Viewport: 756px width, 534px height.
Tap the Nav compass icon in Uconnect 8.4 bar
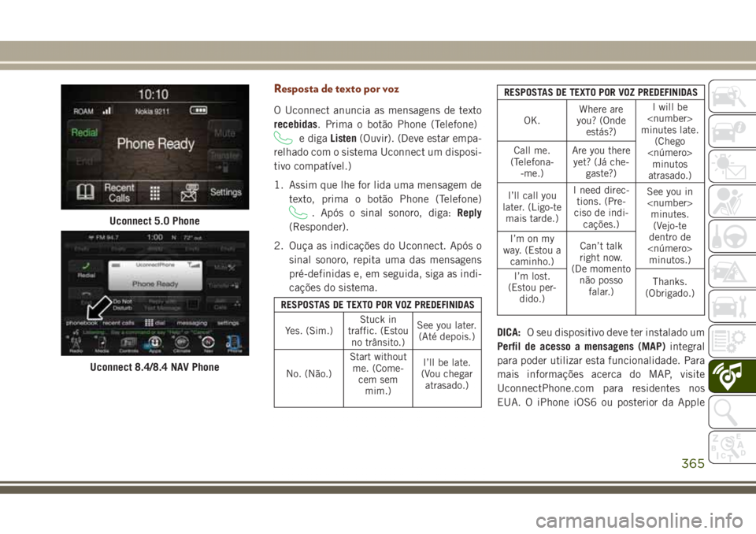click(x=208, y=344)
